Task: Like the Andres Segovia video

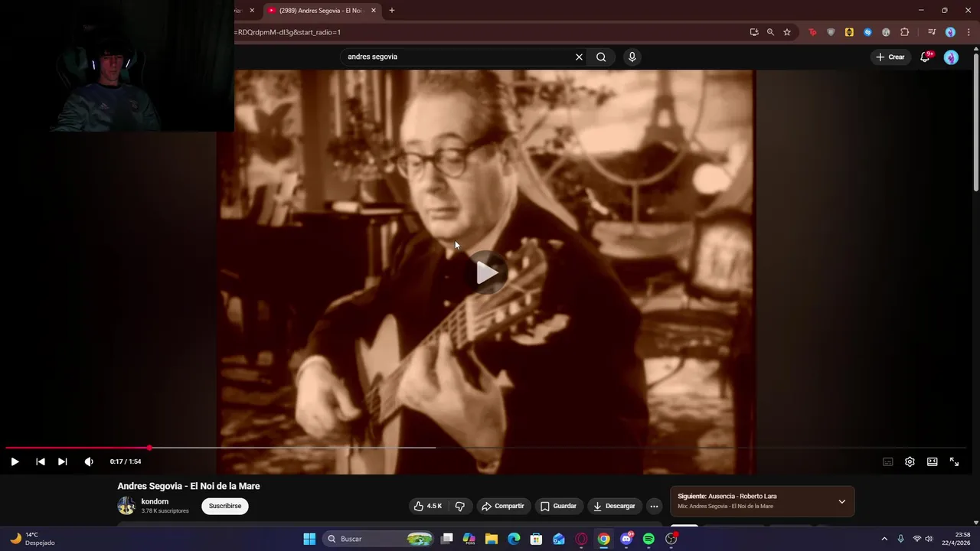Action: click(x=428, y=506)
